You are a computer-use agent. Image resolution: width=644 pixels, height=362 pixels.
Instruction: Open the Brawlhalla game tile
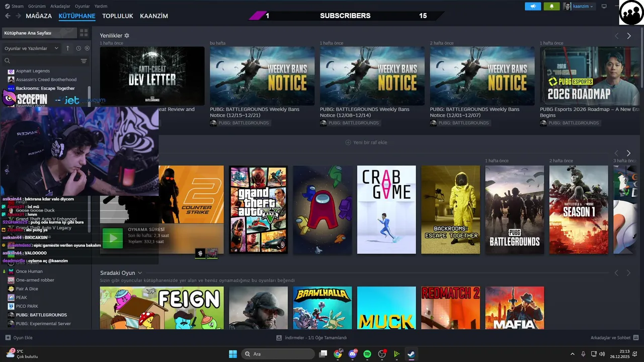[323, 308]
